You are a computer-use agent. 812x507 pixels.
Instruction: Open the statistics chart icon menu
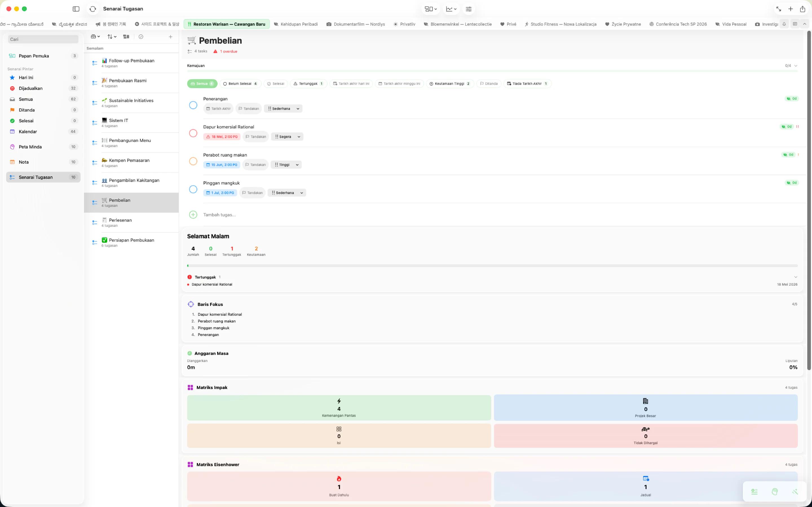point(451,9)
